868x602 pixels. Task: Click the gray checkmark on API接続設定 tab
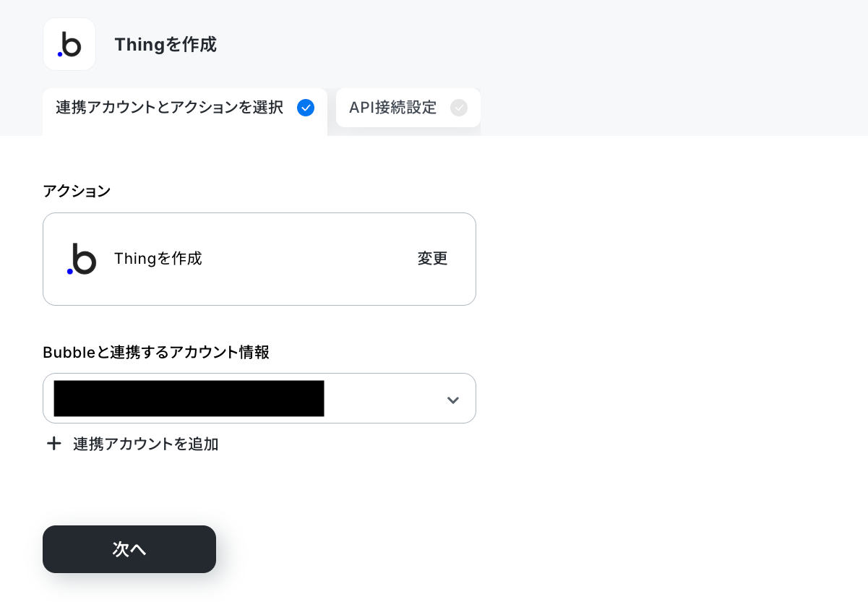tap(459, 108)
